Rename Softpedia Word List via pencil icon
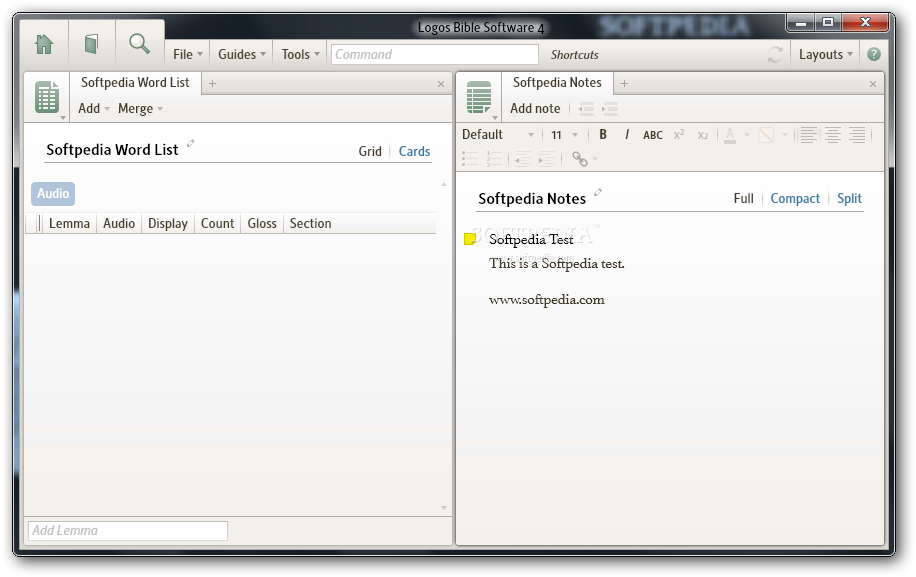This screenshot has width=916, height=577. [190, 143]
